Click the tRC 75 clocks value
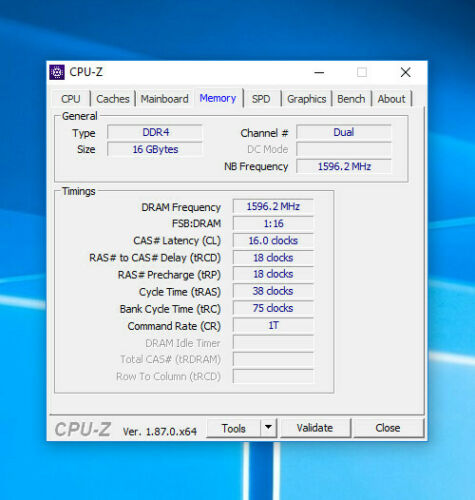 (273, 308)
